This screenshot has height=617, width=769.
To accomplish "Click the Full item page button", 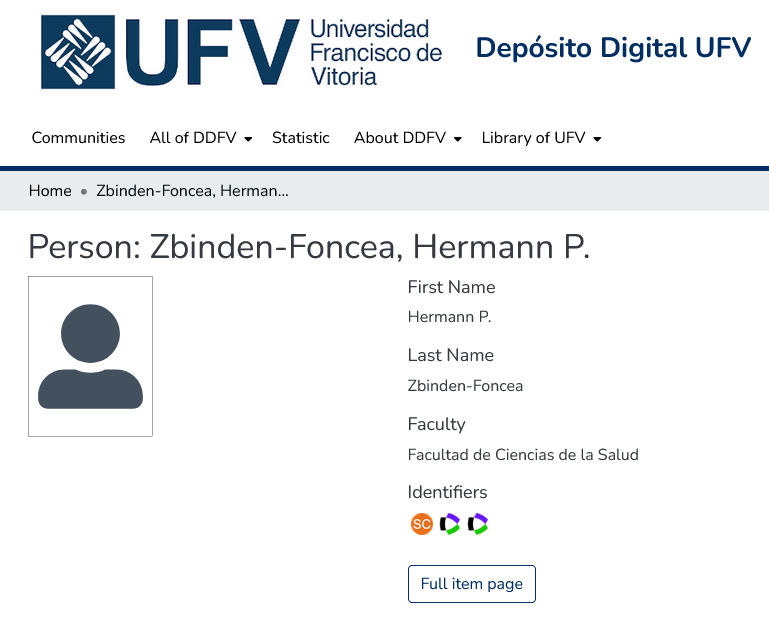I will (x=472, y=584).
